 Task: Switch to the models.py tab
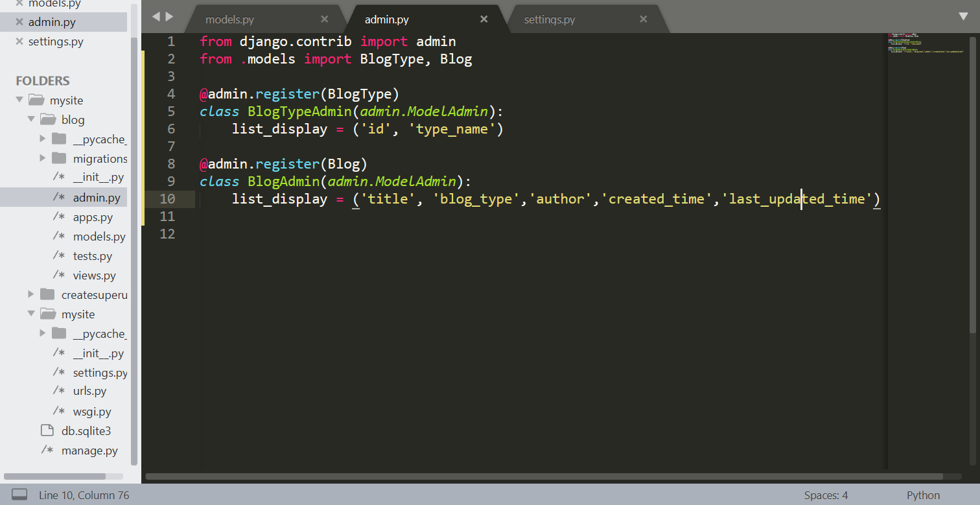[x=229, y=19]
